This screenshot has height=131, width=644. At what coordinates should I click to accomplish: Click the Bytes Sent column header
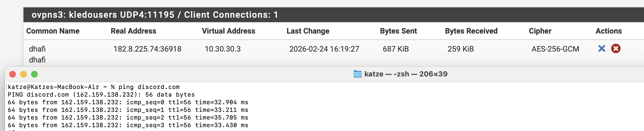[x=398, y=31]
